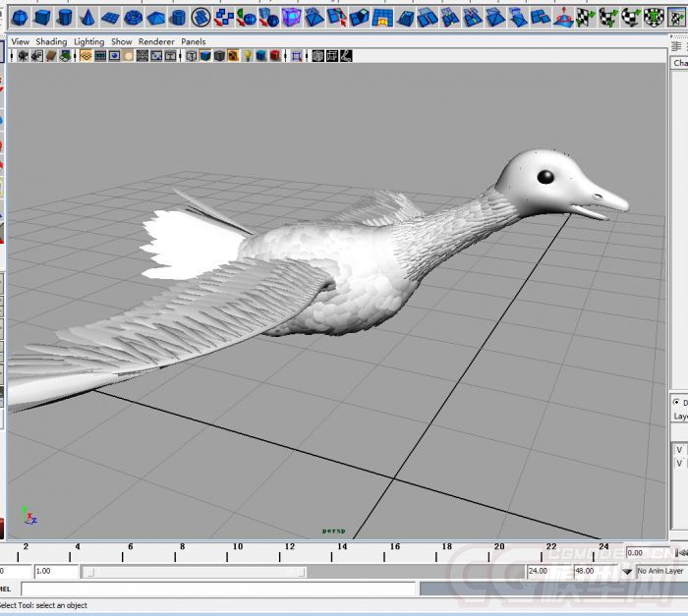Screen dimensions: 688x616
Task: Open the Renderer menu
Action: (155, 42)
